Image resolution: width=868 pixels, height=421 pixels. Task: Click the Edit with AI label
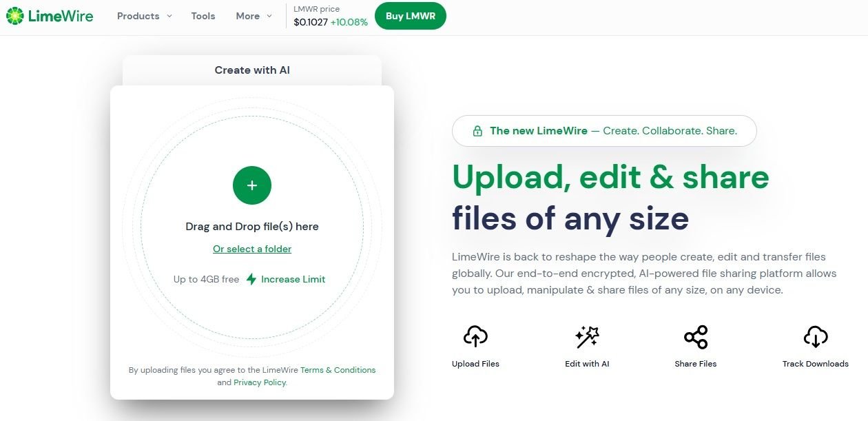pos(587,364)
